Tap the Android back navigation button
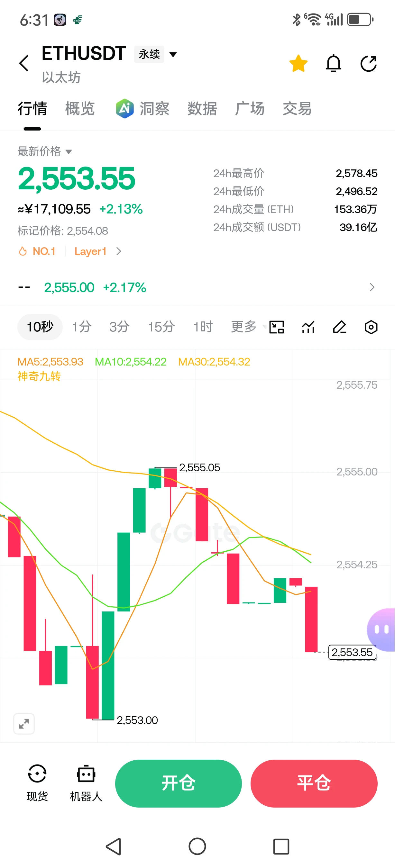This screenshot has width=395, height=868. pos(114,846)
